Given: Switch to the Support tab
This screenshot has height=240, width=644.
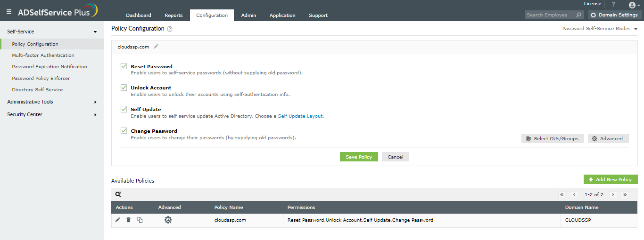Looking at the screenshot, I should (x=318, y=15).
